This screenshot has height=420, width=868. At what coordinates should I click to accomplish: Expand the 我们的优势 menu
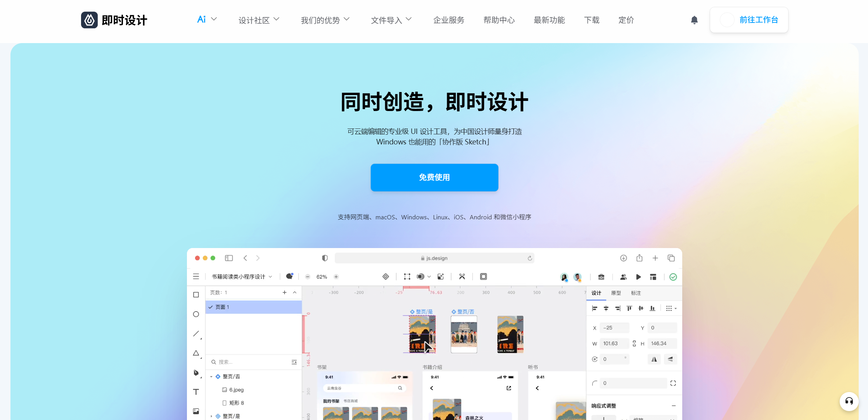325,20
